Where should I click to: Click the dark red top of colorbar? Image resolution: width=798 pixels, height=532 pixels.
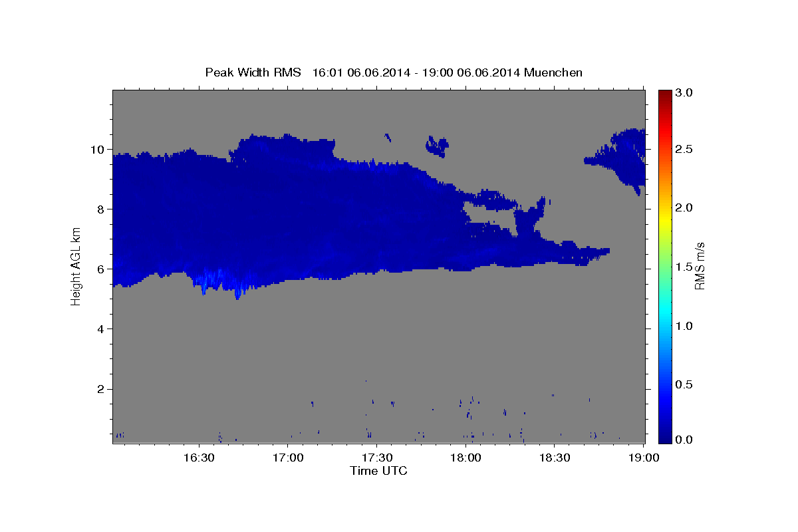pyautogui.click(x=664, y=94)
